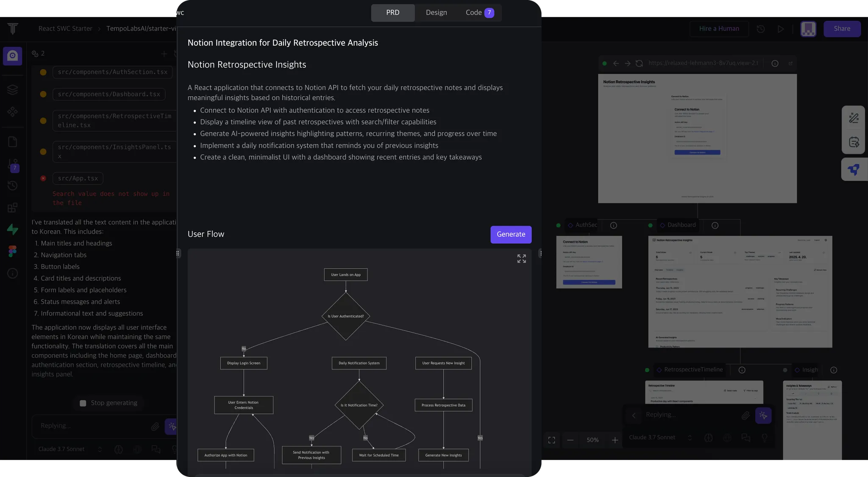The height and width of the screenshot is (477, 868).
Task: Click the preview URL address field
Action: [x=704, y=63]
